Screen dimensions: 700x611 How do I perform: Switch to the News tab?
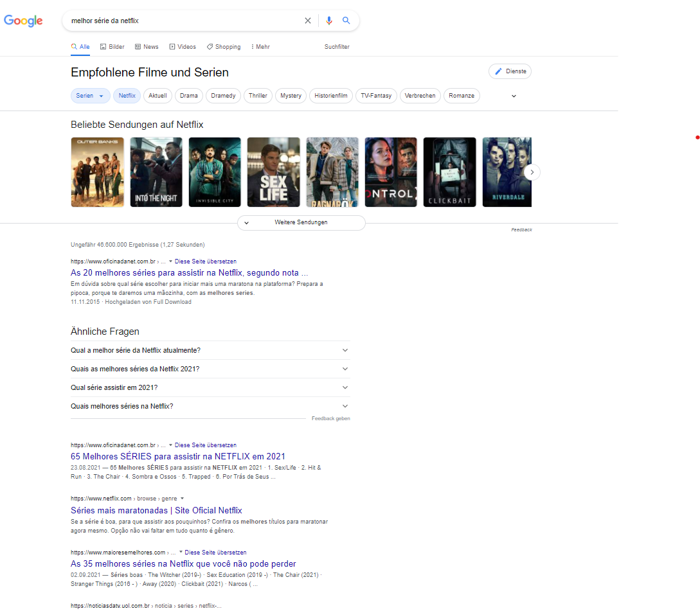147,47
